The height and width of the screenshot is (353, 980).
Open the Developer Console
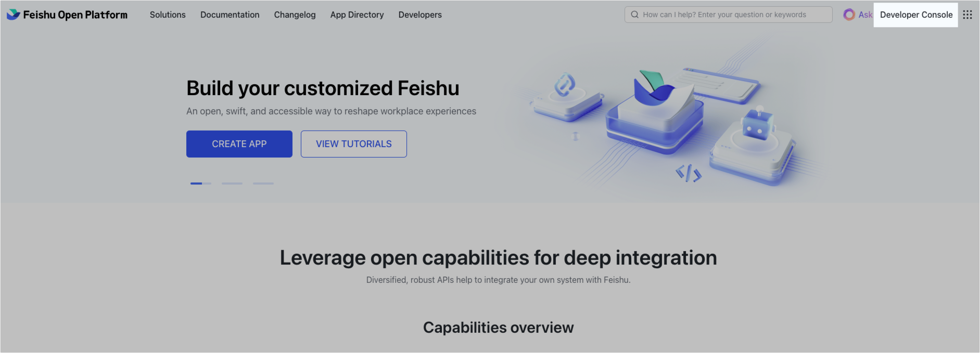point(916,15)
